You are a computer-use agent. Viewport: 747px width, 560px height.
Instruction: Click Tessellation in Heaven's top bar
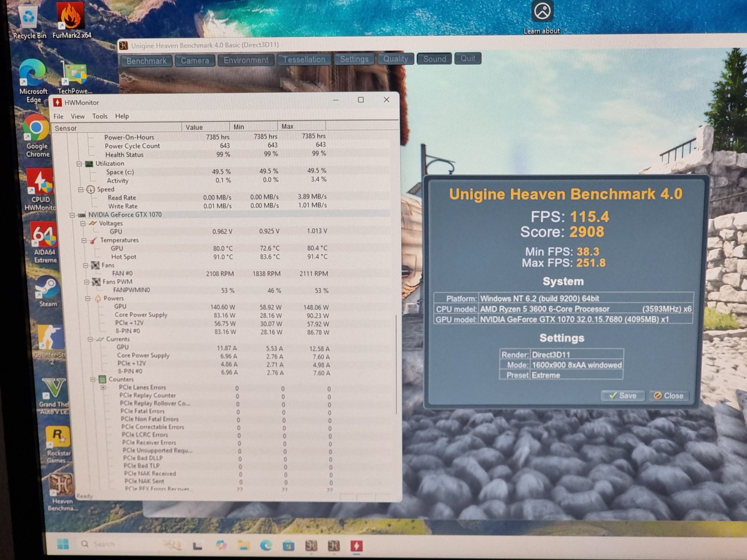coord(304,60)
